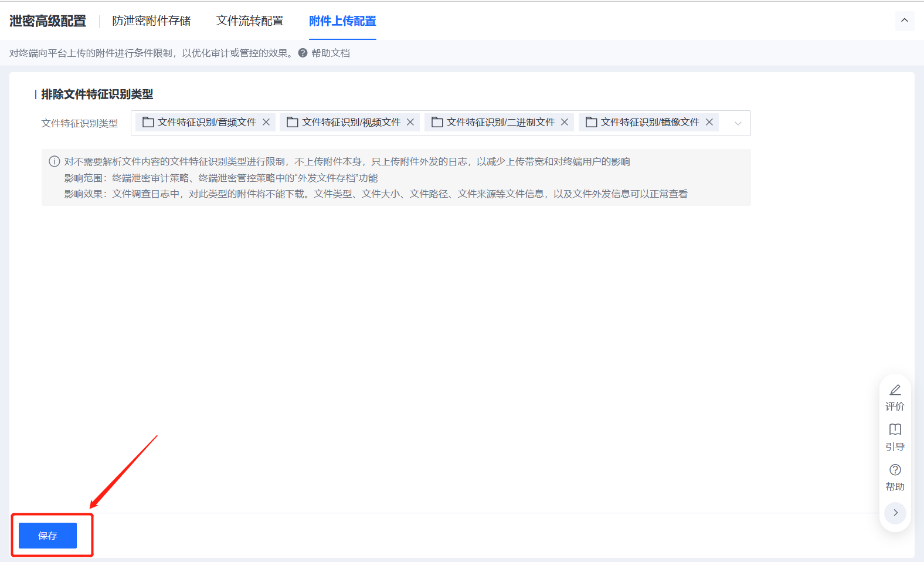Viewport: 924px width, 562px height.
Task: Open the 帮助文档 link
Action: pos(331,53)
